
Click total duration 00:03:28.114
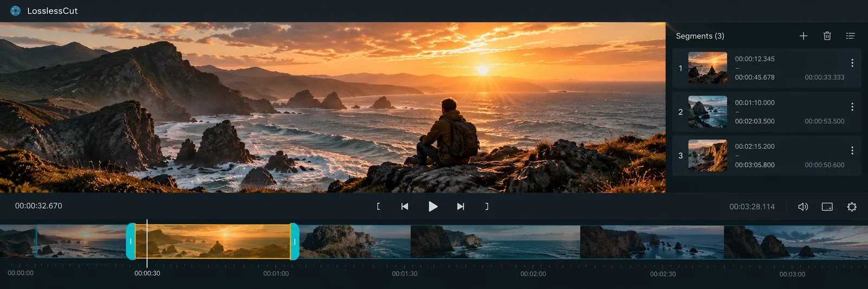(x=752, y=207)
